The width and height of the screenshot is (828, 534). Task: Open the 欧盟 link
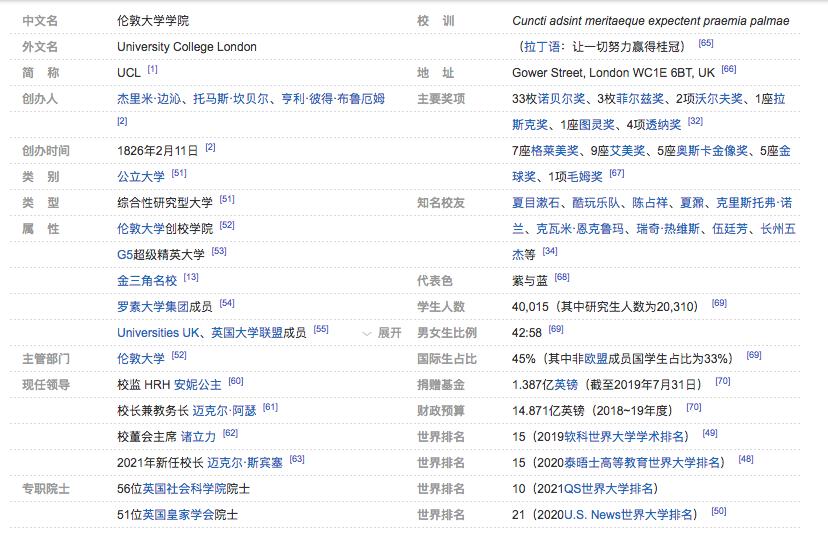click(596, 359)
